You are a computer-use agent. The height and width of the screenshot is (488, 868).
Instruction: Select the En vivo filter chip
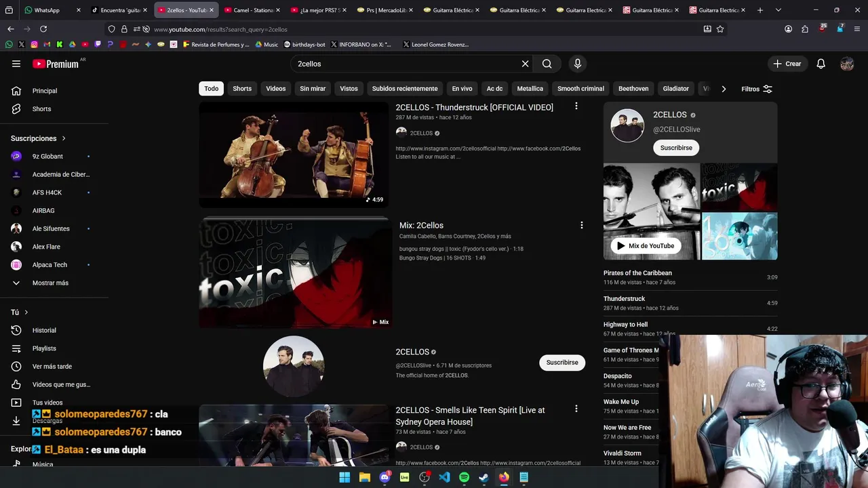(462, 89)
